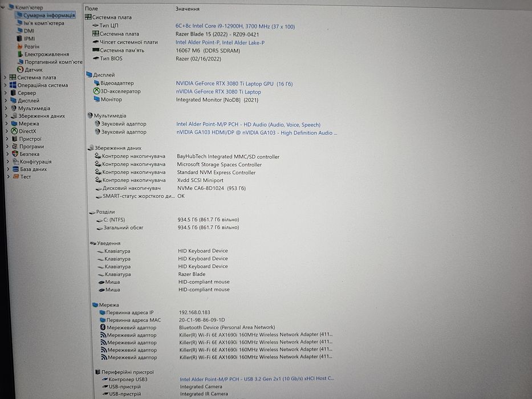
Task: Click the База даних icon
Action: (x=15, y=169)
